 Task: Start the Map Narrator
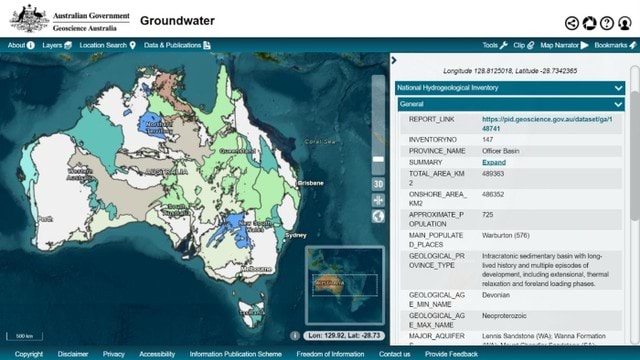pyautogui.click(x=564, y=45)
